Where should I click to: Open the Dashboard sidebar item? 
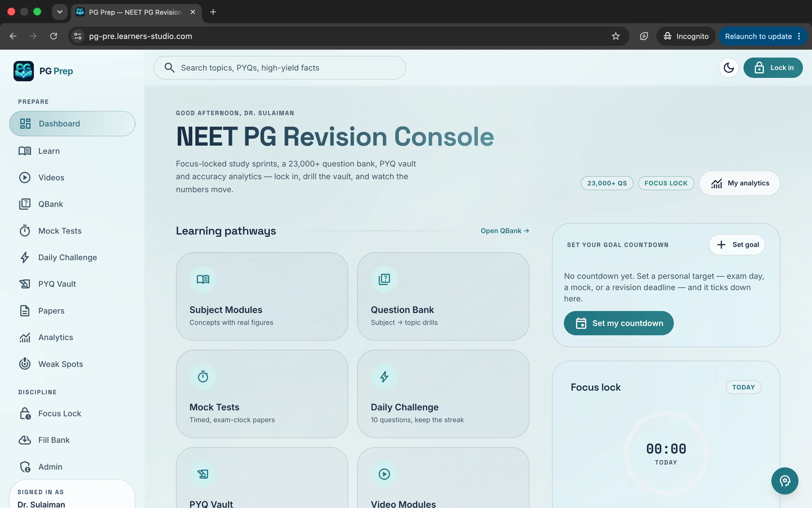[x=72, y=124]
